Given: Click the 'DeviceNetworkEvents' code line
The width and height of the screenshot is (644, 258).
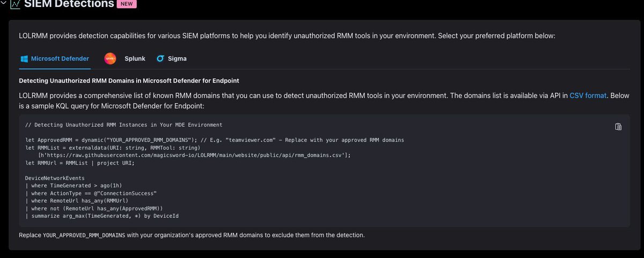Looking at the screenshot, I should point(55,178).
